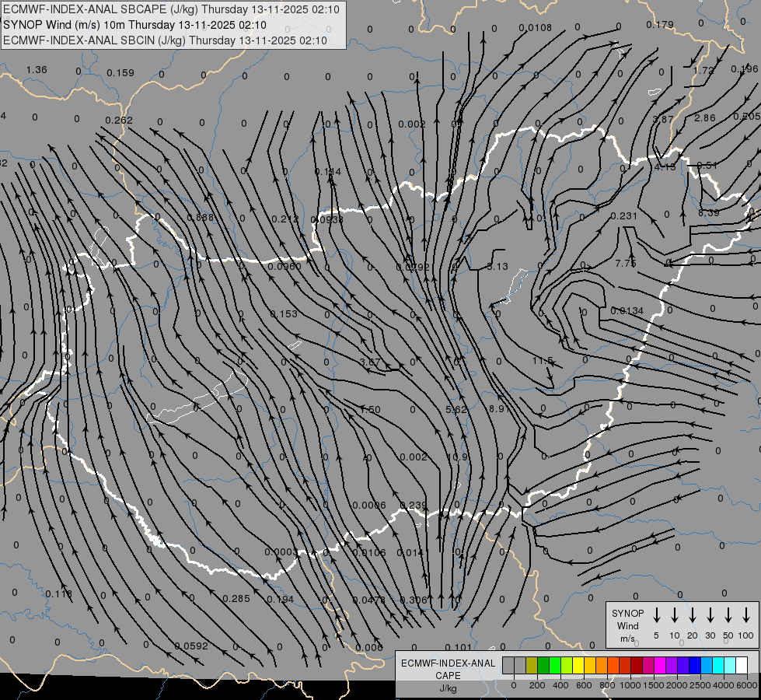The width and height of the screenshot is (761, 700).
Task: Click the map value 0.888
Action: [200, 217]
